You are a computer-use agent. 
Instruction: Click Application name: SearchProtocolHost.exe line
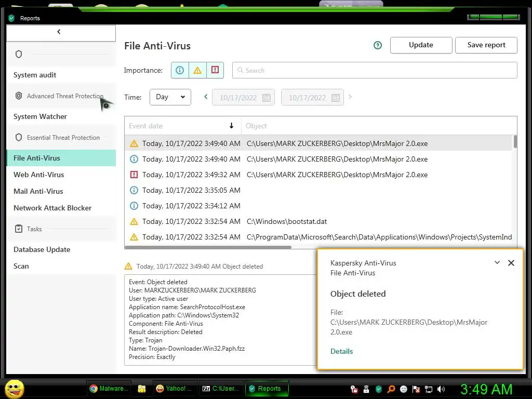tap(187, 307)
